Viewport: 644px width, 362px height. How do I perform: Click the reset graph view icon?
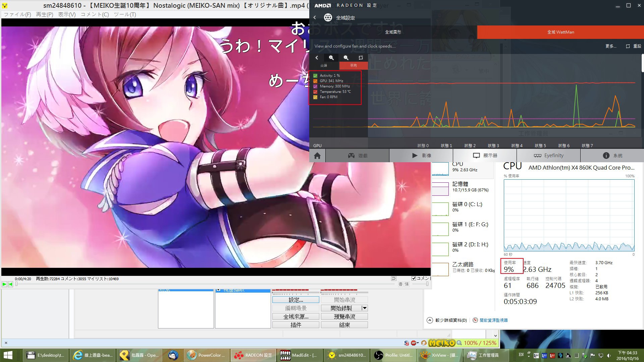361,58
